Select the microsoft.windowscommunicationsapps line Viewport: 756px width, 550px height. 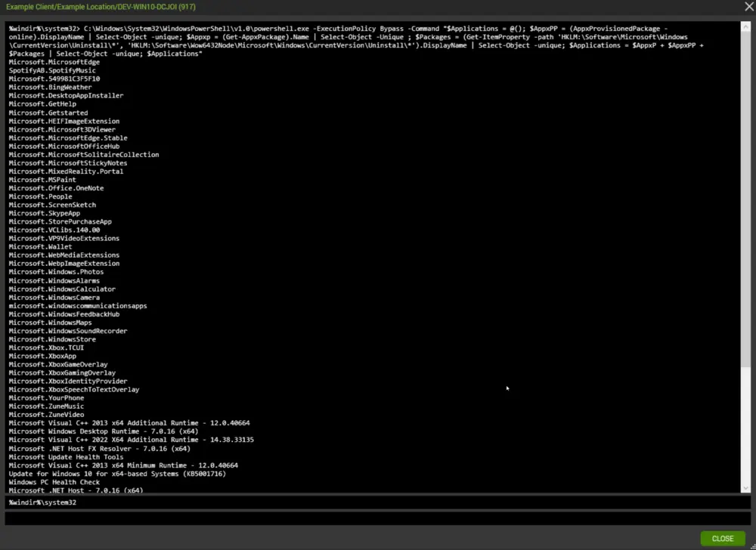click(78, 306)
